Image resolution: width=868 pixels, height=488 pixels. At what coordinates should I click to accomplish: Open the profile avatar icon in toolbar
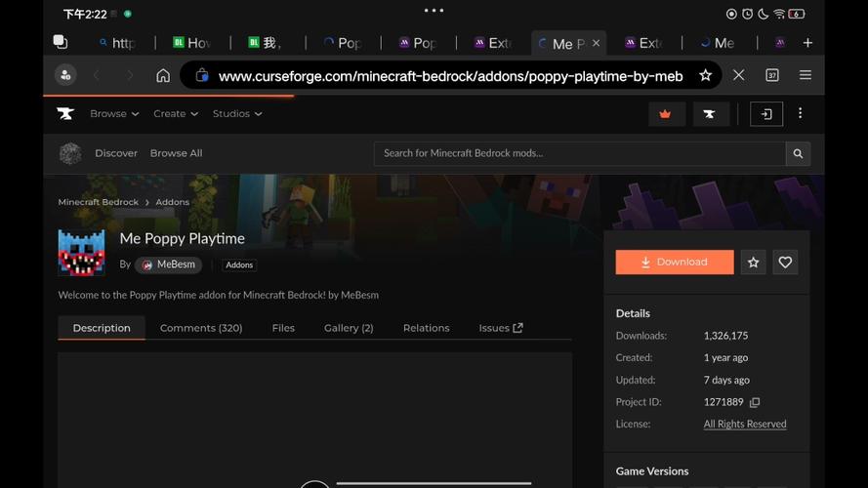[x=65, y=75]
